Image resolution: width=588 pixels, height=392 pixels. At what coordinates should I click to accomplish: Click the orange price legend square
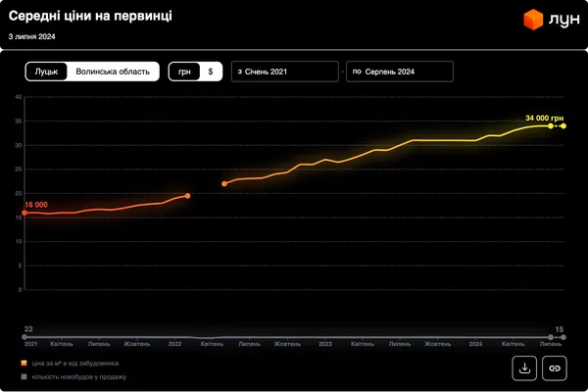pos(24,364)
